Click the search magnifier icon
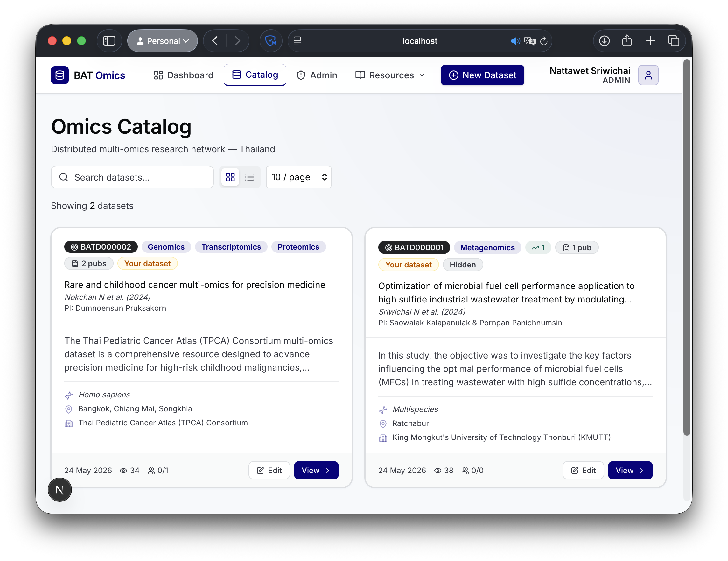 point(64,177)
